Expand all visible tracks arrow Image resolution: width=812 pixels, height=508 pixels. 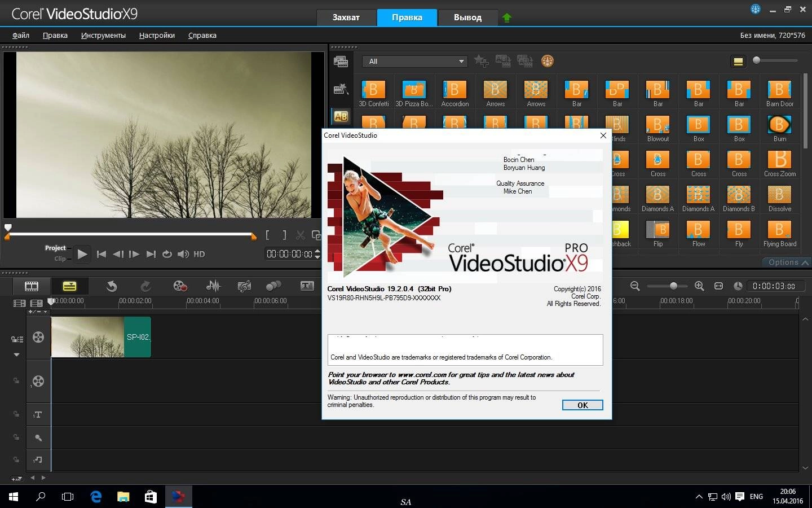coord(16,354)
